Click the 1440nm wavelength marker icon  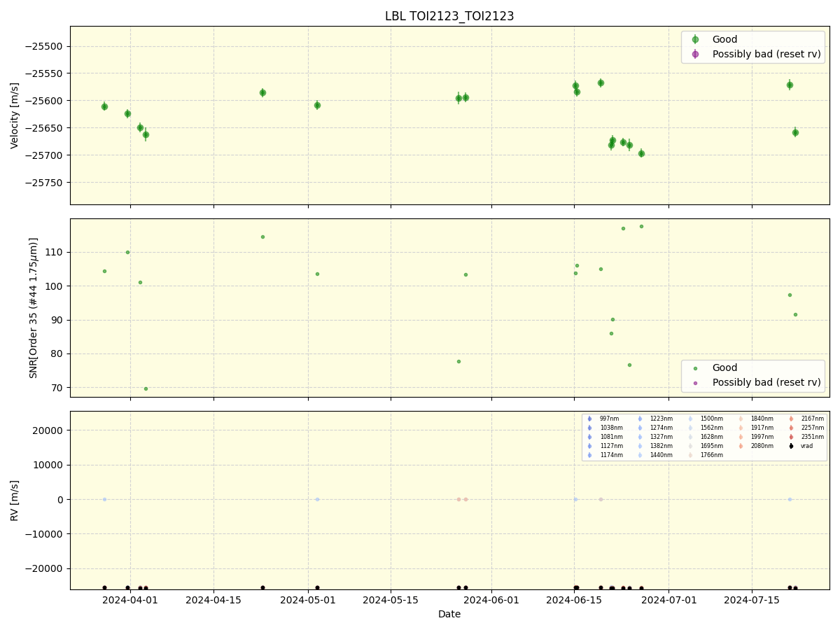(x=639, y=454)
